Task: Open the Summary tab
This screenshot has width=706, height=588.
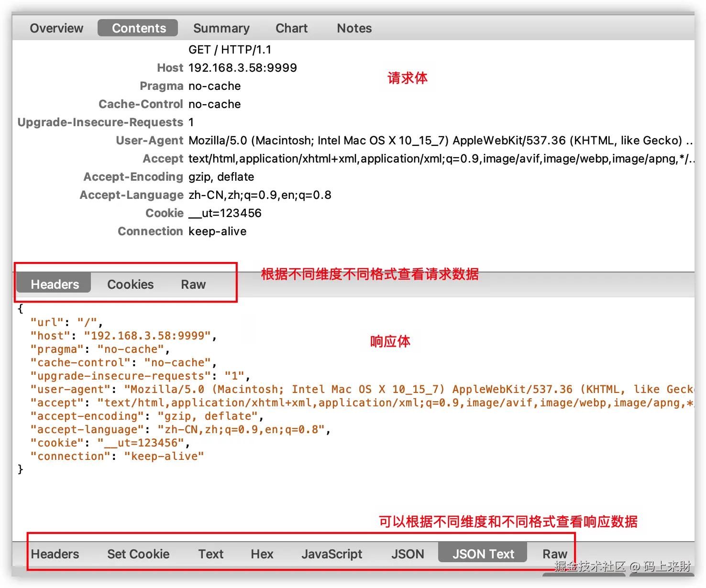Action: [221, 28]
